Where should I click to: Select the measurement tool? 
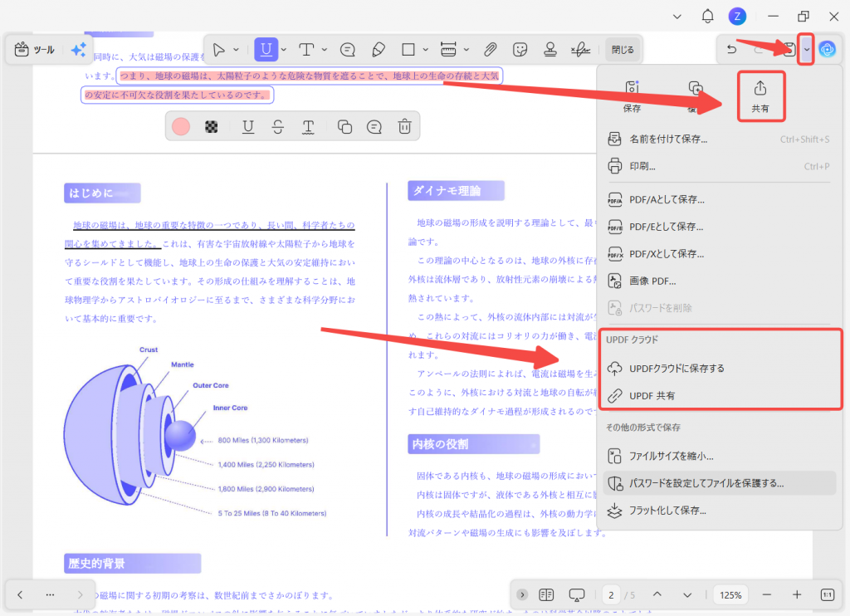pos(448,50)
